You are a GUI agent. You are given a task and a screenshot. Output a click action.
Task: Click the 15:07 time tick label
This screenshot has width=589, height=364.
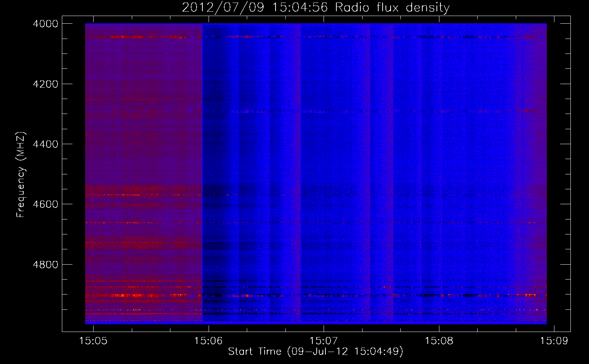(x=324, y=341)
